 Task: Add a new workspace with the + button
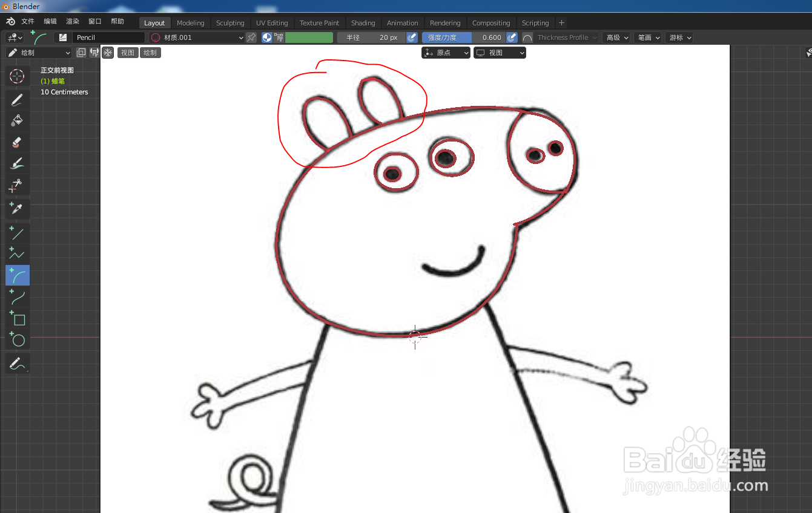[x=561, y=22]
